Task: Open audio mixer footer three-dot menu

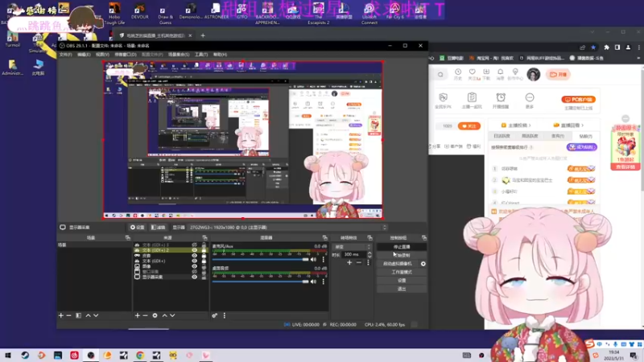Action: (225, 315)
